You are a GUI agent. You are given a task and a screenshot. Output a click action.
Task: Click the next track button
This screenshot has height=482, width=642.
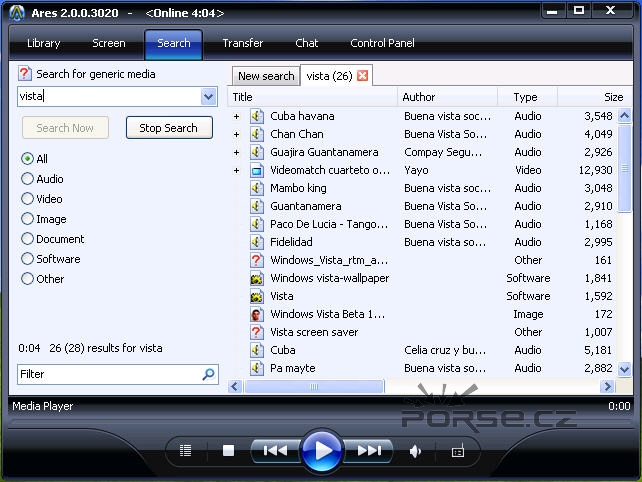(369, 451)
